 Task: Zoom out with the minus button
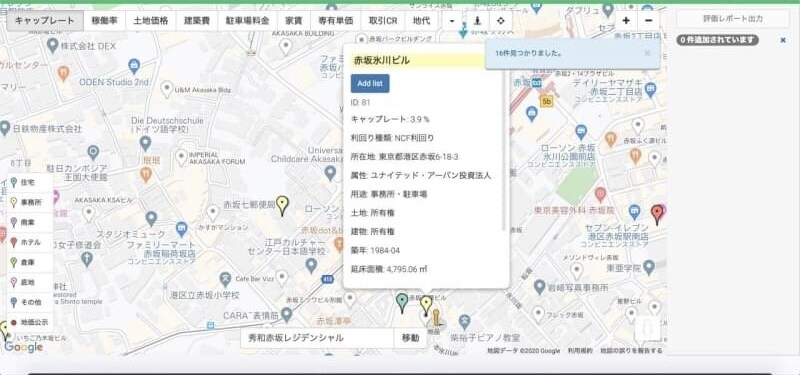[648, 21]
